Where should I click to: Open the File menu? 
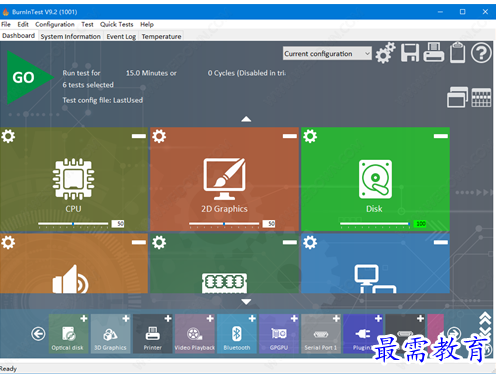(6, 24)
